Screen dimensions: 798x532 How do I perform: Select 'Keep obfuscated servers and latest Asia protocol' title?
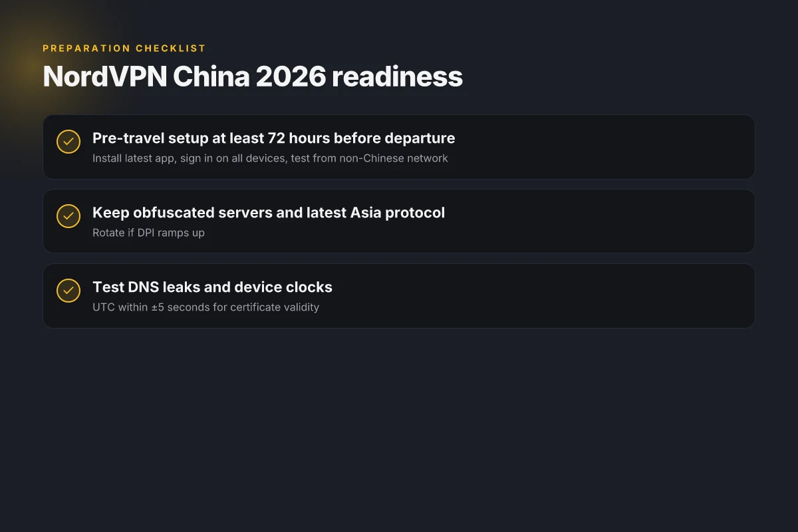click(269, 213)
